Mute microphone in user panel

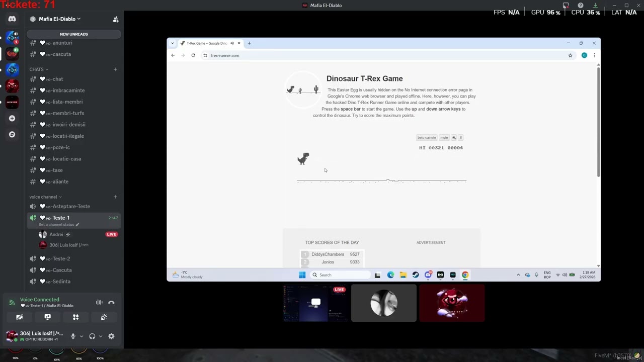pyautogui.click(x=73, y=336)
